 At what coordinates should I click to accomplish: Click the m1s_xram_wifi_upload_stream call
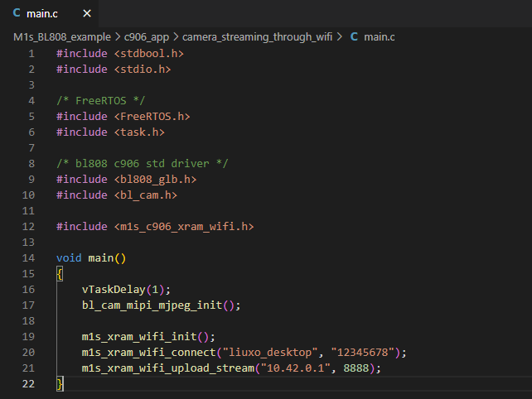tap(168, 368)
